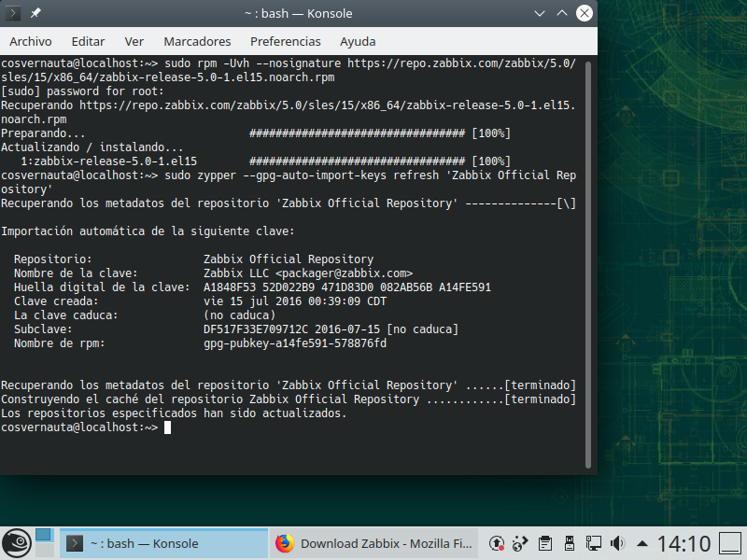Check updates via the software updates tray icon
Viewport: 747px width, 560px height.
coord(495,542)
